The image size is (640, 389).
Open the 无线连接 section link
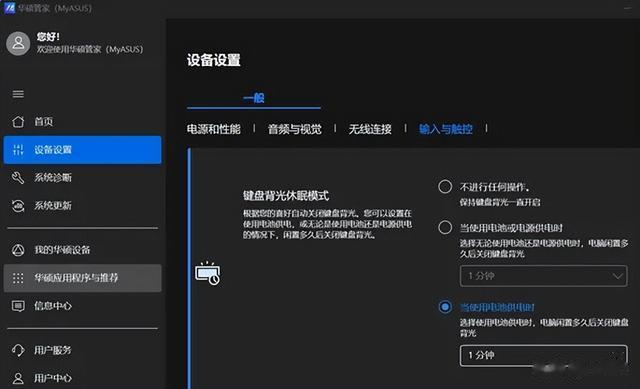tap(370, 129)
